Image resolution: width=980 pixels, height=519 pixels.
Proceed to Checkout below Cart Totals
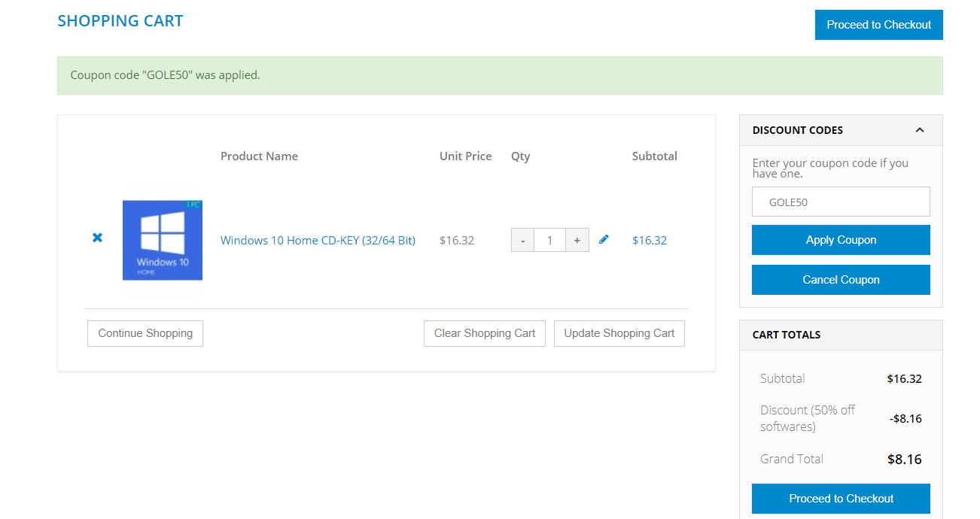[841, 499]
